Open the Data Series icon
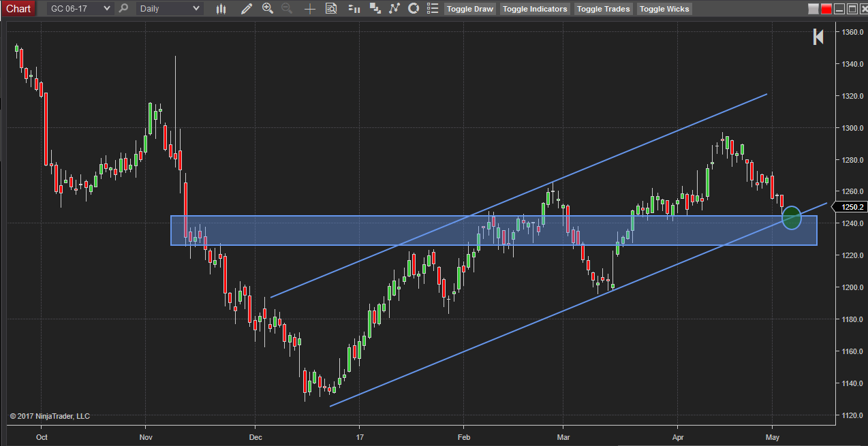868x446 pixels. (375, 9)
